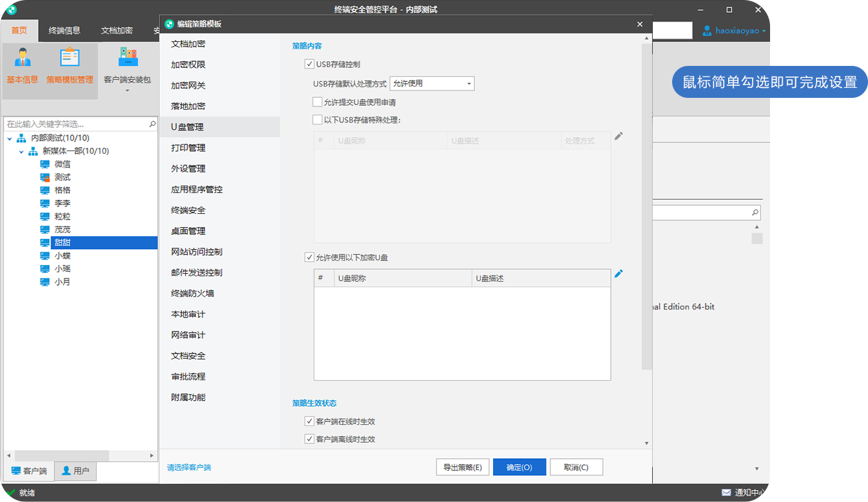This screenshot has height=502, width=868.
Task: Switch to the 终端信息 tab
Action: tap(65, 31)
